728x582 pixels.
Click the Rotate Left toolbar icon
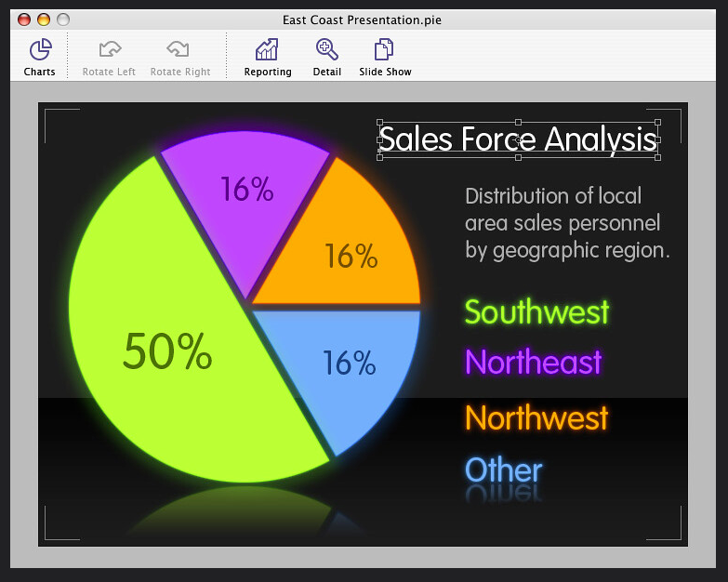[110, 48]
